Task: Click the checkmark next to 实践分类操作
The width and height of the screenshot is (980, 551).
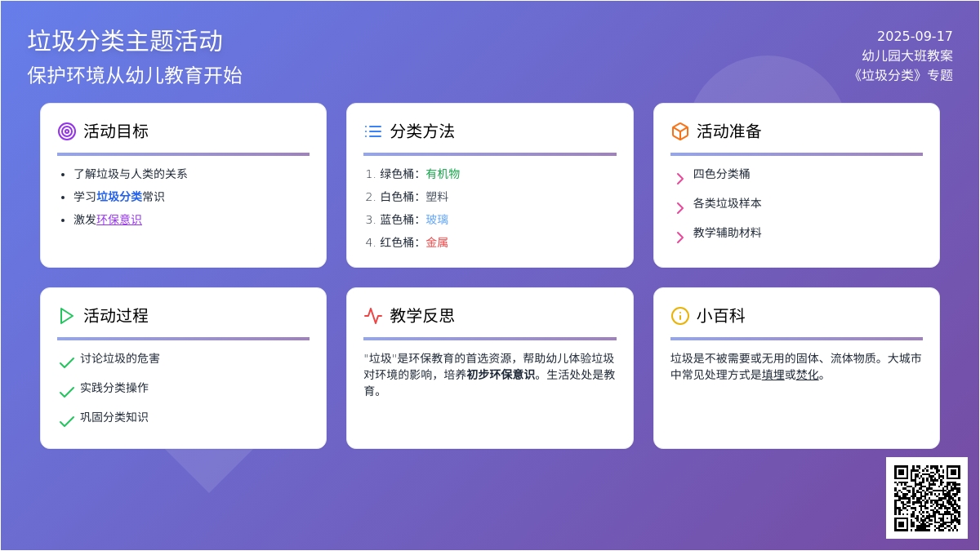Action: point(67,392)
